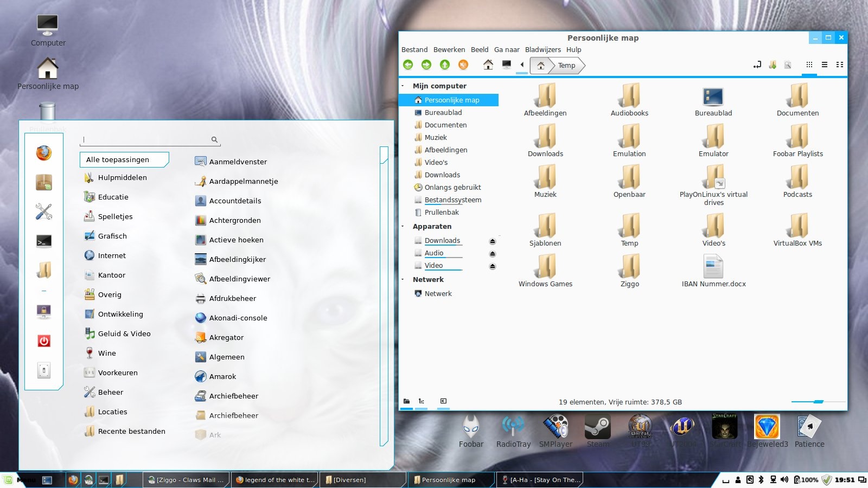Click the green Back navigation arrow
868x488 pixels.
point(408,65)
